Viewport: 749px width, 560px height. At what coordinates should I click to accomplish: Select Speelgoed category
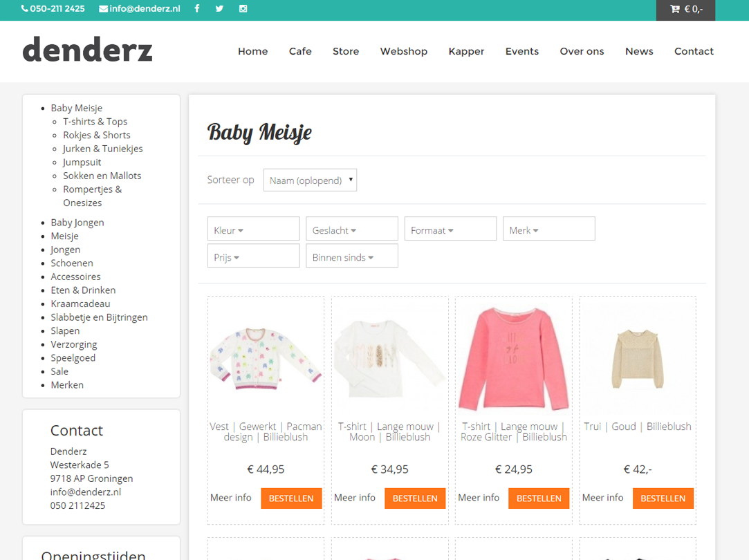[x=73, y=358]
